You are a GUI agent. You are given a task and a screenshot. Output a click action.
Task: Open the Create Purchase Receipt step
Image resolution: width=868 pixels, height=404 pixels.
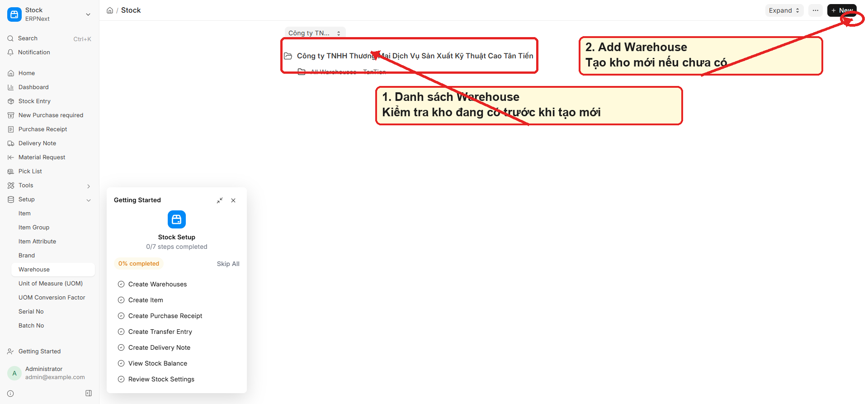(165, 316)
